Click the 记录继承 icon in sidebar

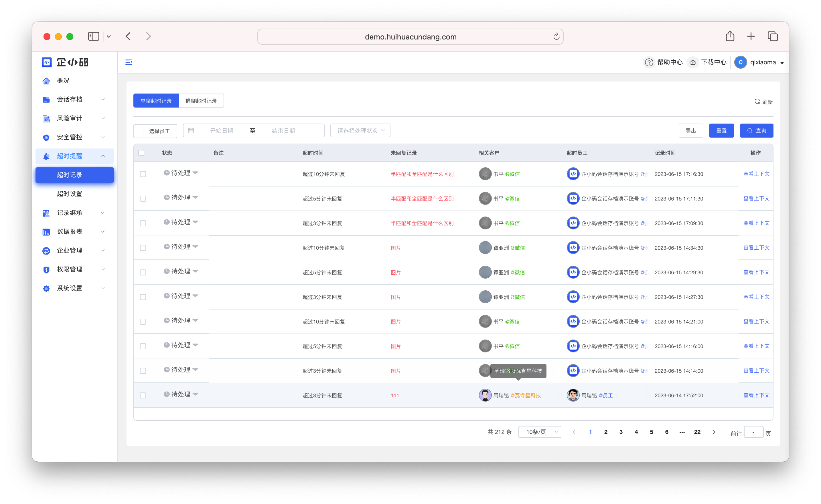coord(46,213)
